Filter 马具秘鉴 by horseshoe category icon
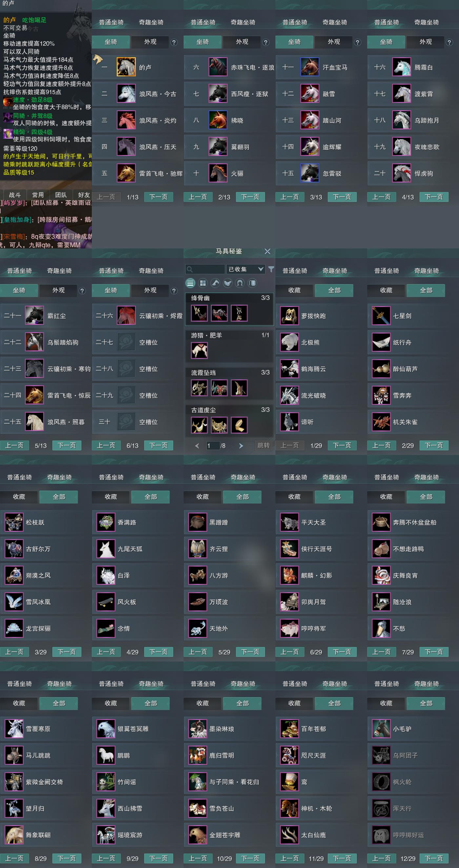 coord(240,283)
